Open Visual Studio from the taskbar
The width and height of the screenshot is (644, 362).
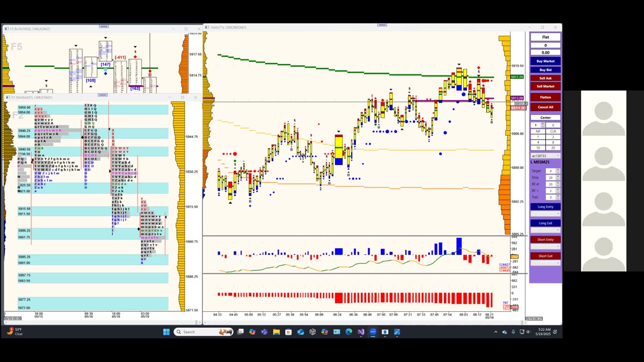pyautogui.click(x=361, y=332)
